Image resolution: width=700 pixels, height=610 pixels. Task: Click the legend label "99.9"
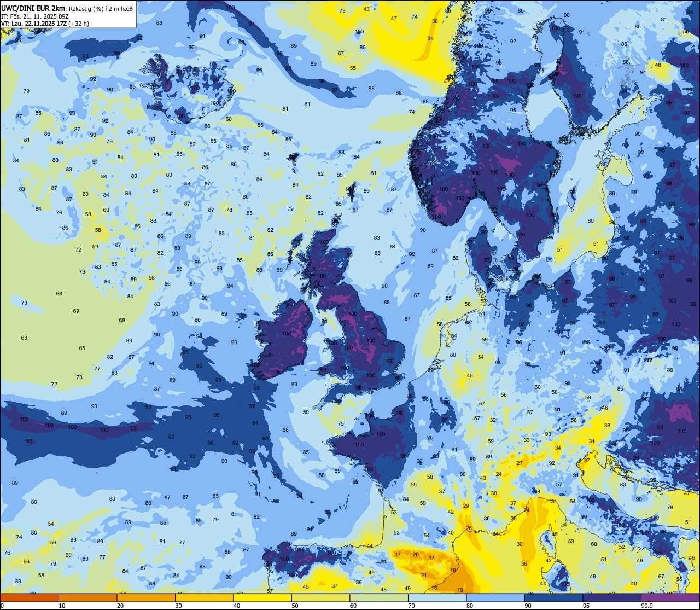pos(647,606)
